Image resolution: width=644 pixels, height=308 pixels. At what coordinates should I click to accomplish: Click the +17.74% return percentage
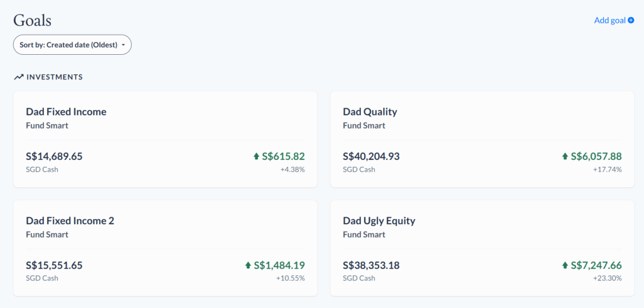[x=607, y=169]
